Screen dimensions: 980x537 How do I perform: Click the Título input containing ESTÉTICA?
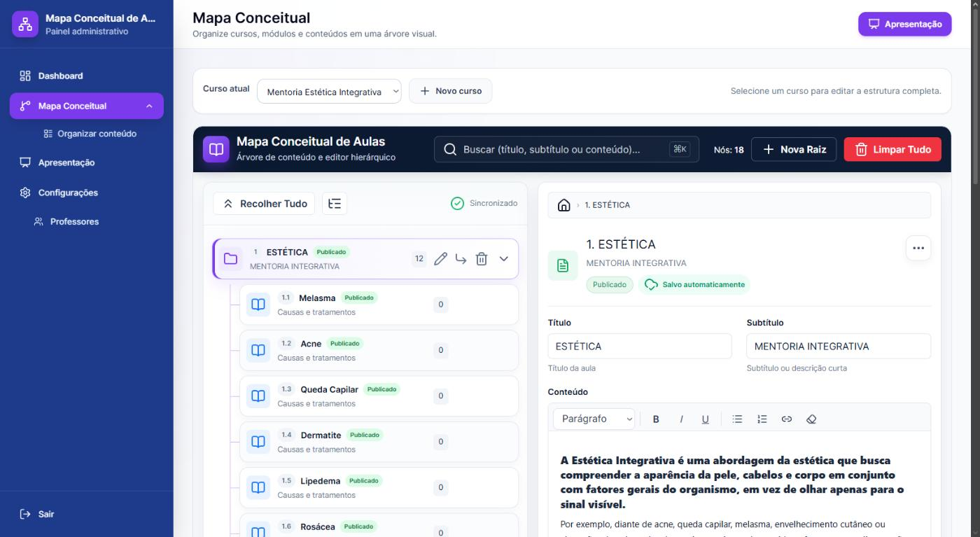(640, 347)
